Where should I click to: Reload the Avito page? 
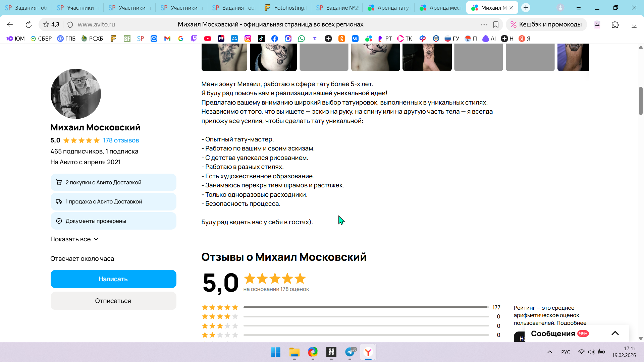[x=29, y=24]
